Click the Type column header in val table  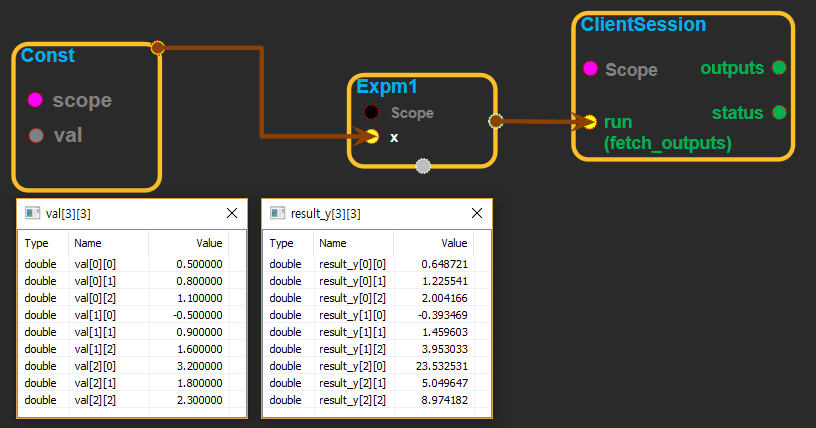(37, 243)
